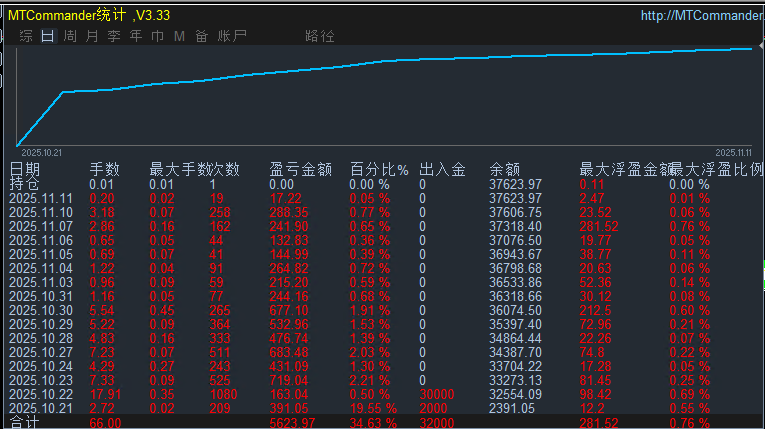This screenshot has height=429, width=765.
Task: Select the 2025.10.27 date row
Action: tap(41, 352)
